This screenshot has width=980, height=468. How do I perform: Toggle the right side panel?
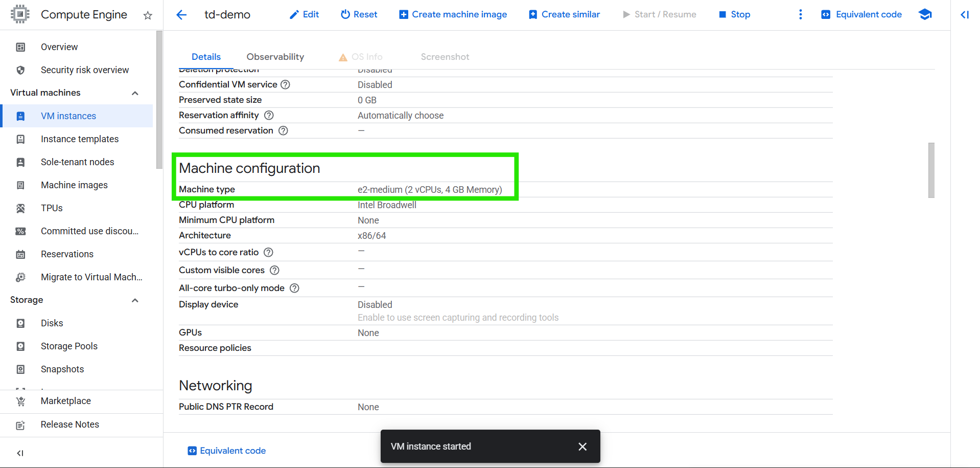965,15
